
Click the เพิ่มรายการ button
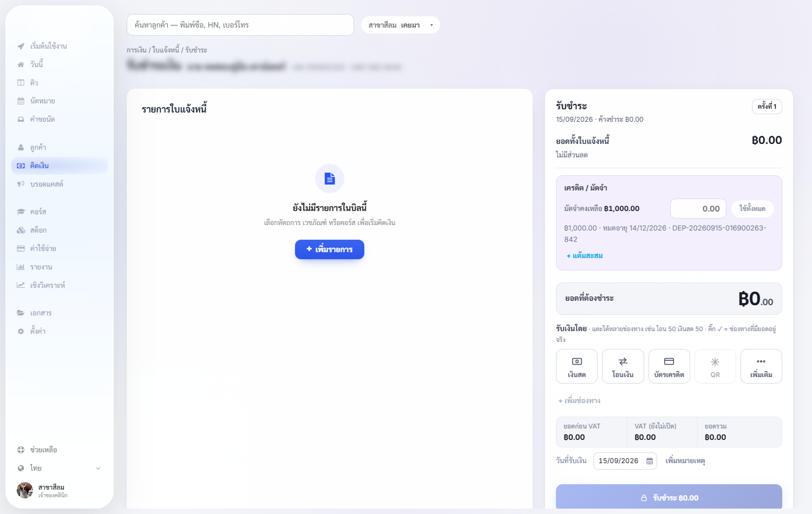pyautogui.click(x=330, y=249)
